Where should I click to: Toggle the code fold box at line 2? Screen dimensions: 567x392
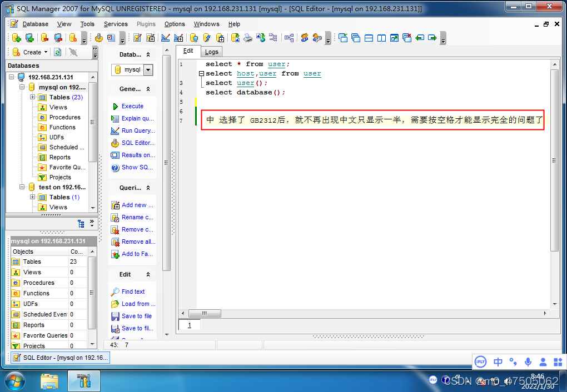tap(201, 74)
